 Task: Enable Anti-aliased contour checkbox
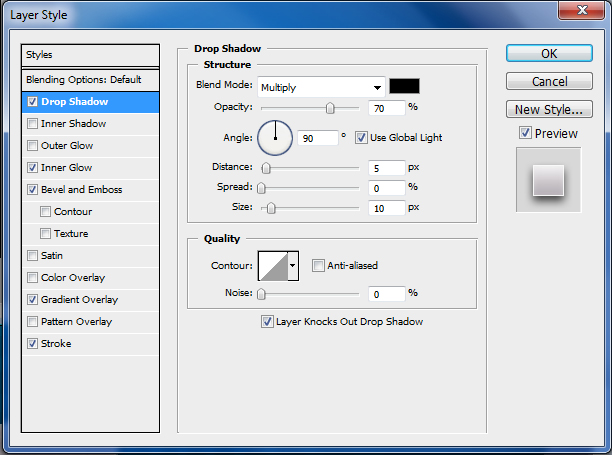[x=318, y=266]
